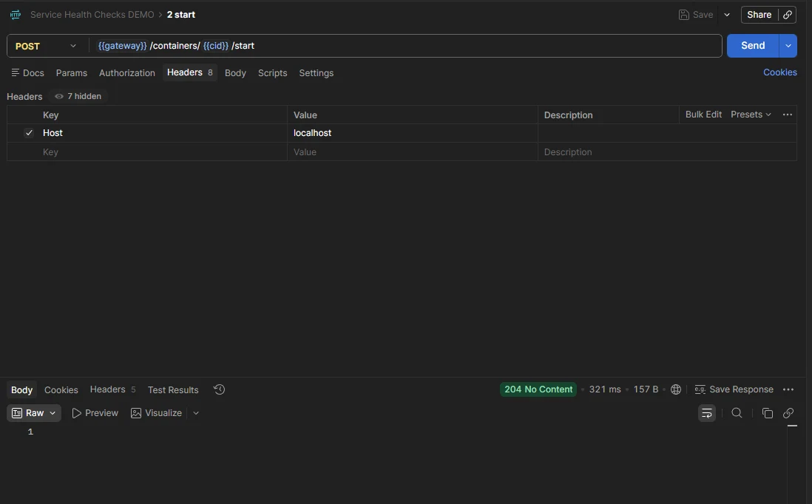The height and width of the screenshot is (504, 812).
Task: Click the 321 ms response time
Action: pos(605,389)
